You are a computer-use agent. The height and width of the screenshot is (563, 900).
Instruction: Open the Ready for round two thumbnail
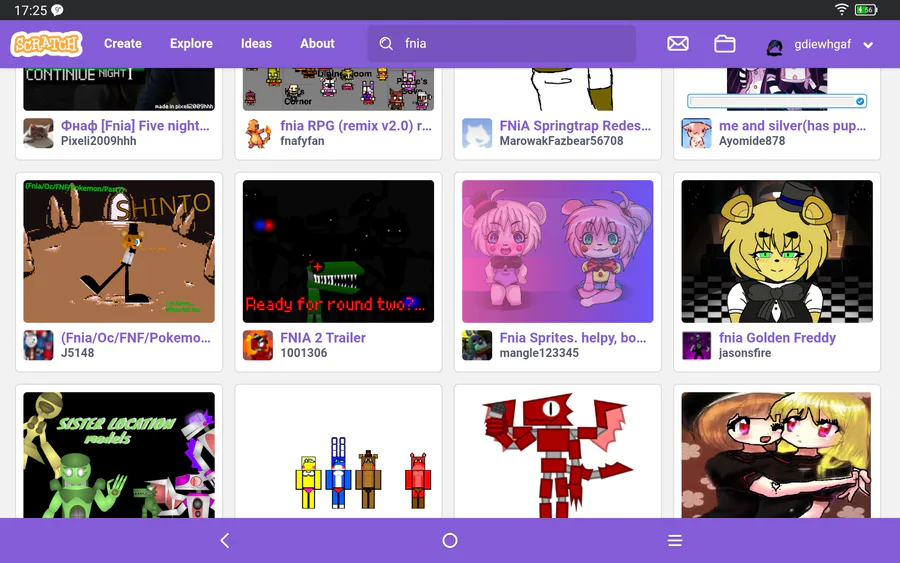click(338, 251)
